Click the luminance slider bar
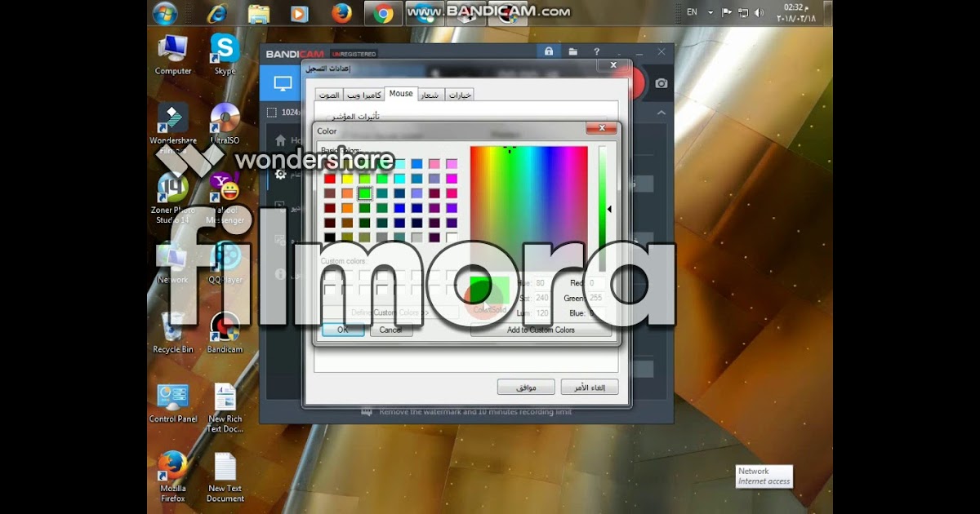Image resolution: width=980 pixels, height=514 pixels. click(603, 209)
